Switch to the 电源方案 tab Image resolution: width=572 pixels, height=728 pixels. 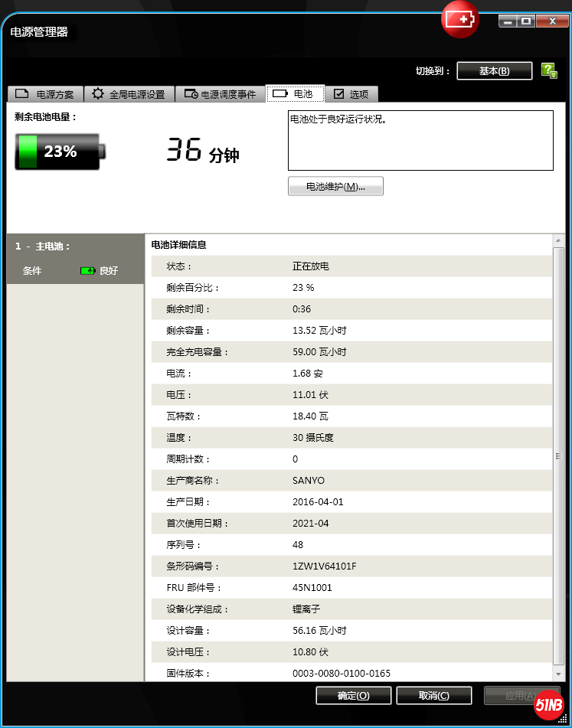(44, 94)
